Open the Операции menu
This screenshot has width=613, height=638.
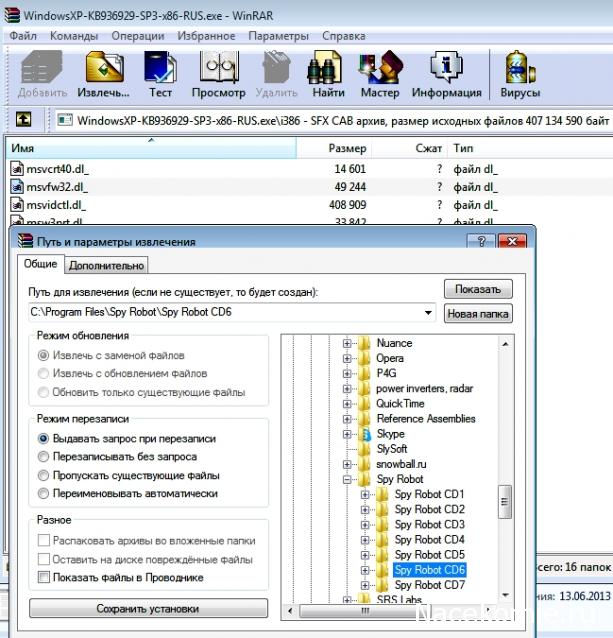138,36
